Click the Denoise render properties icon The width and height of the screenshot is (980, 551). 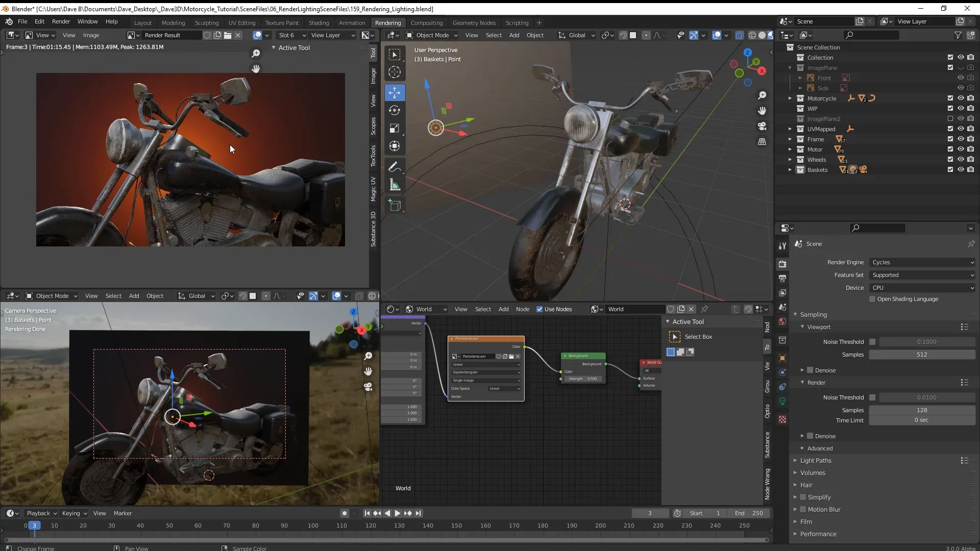click(810, 435)
